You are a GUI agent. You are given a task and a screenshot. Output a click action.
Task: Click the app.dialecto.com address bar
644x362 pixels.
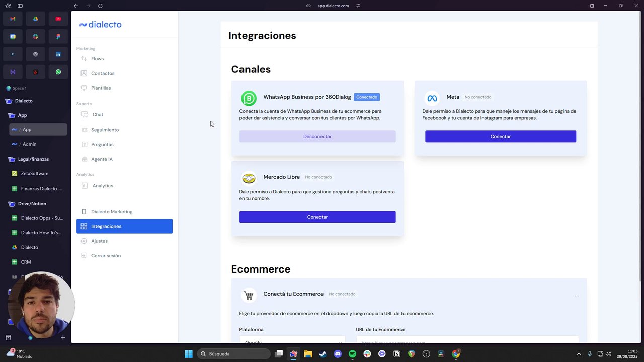coord(333,6)
